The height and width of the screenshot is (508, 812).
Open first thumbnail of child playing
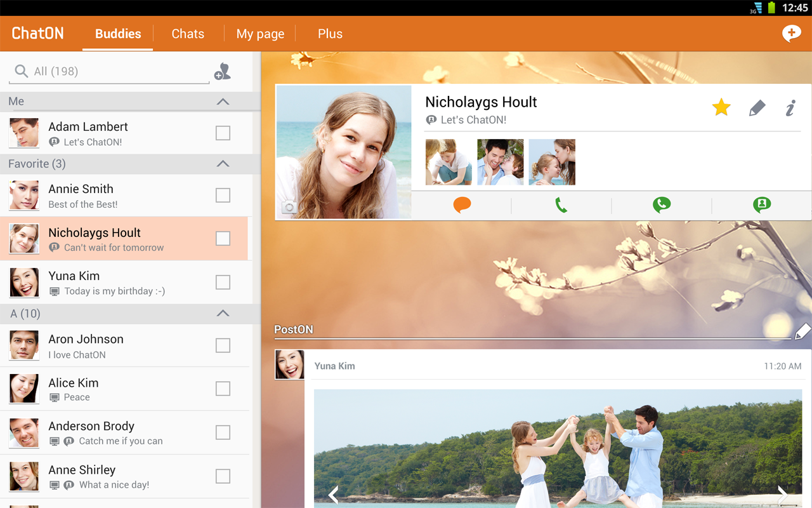pyautogui.click(x=449, y=162)
